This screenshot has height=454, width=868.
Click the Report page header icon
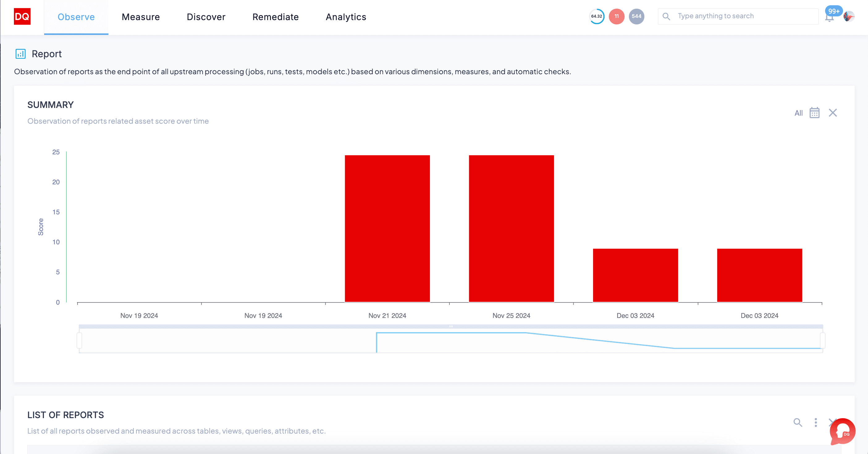pos(21,54)
